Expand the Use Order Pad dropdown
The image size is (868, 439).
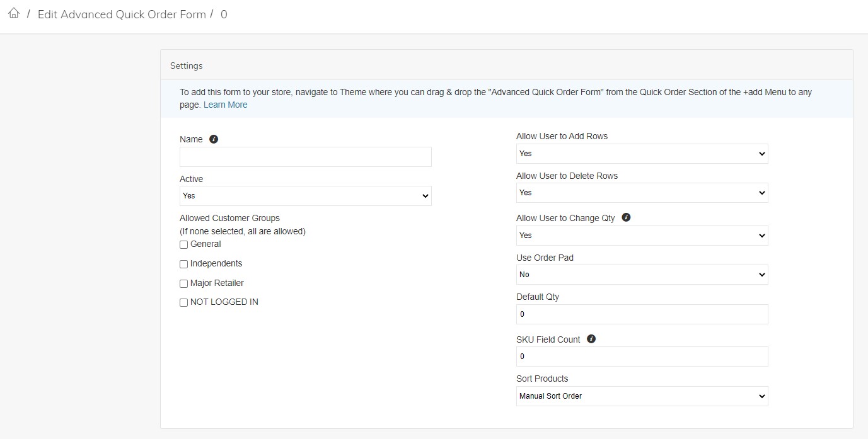coord(642,275)
